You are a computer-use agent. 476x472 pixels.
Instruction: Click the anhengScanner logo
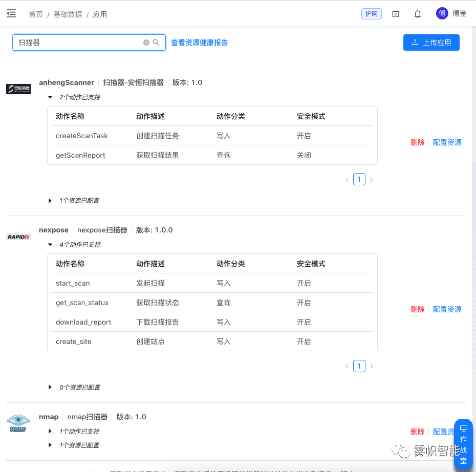(x=18, y=89)
